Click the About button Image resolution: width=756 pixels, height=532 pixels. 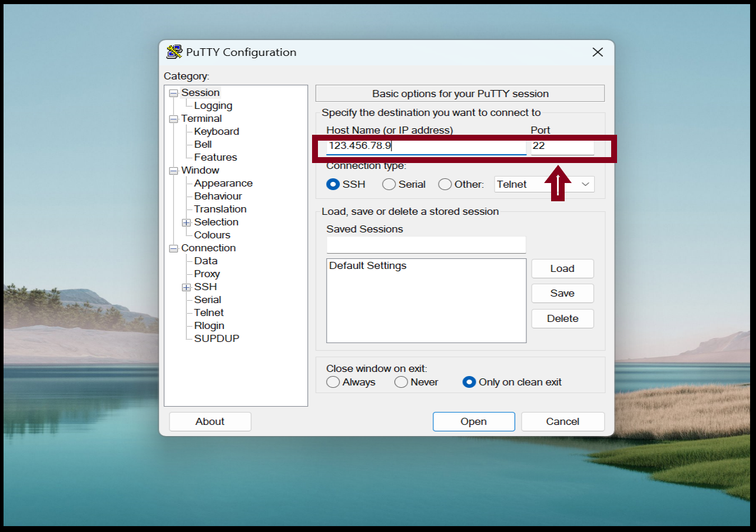point(210,421)
